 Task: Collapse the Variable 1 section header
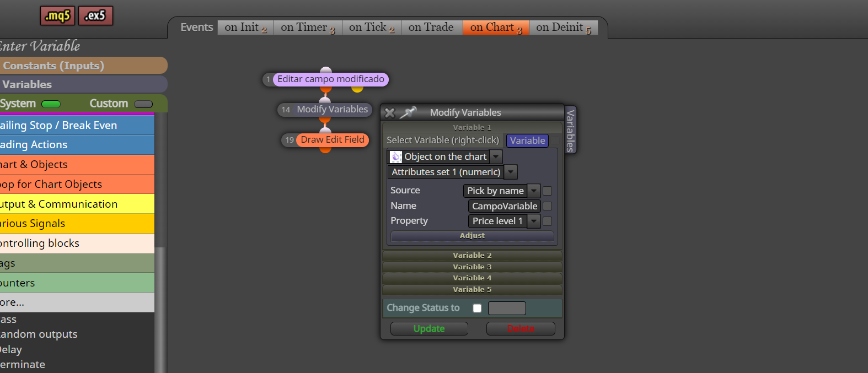[472, 127]
